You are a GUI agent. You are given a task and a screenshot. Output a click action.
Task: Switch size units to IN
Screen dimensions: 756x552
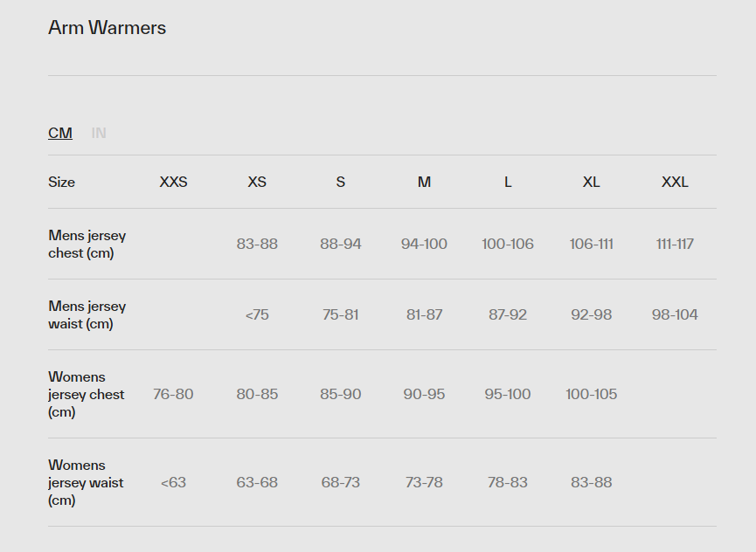pos(99,133)
